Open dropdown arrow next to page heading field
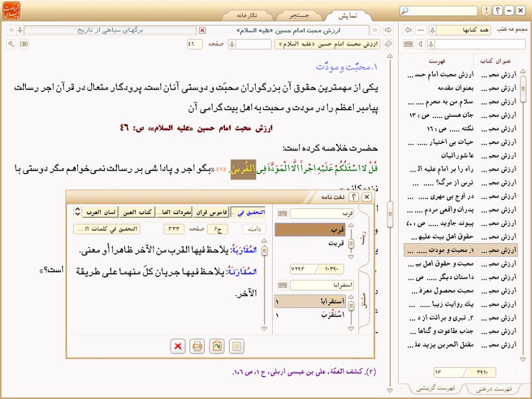Screen dimensions: 532x399 click(232, 44)
